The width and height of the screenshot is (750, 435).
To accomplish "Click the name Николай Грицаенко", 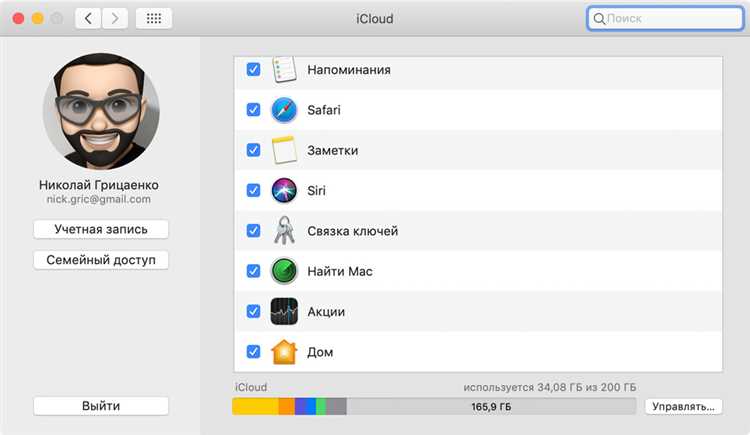I will [99, 185].
